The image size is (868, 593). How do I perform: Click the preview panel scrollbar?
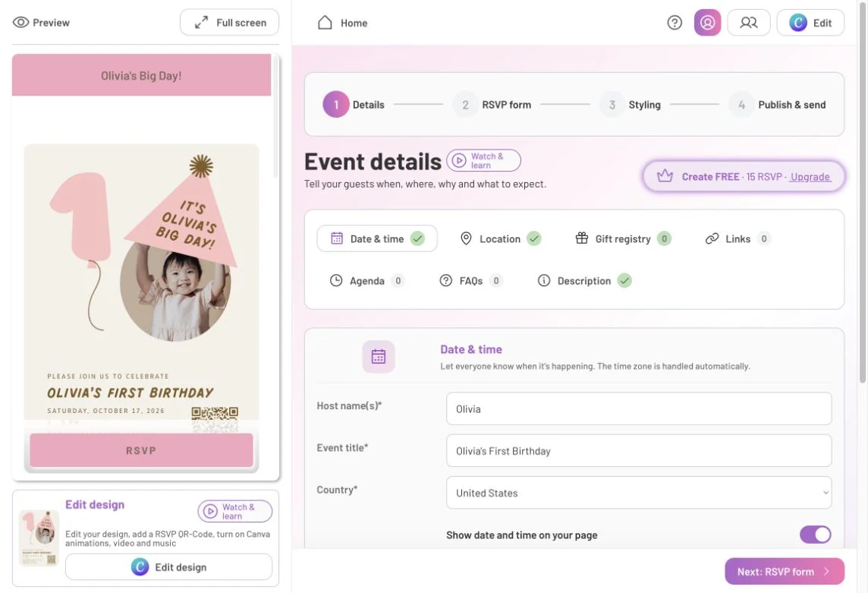click(x=275, y=116)
